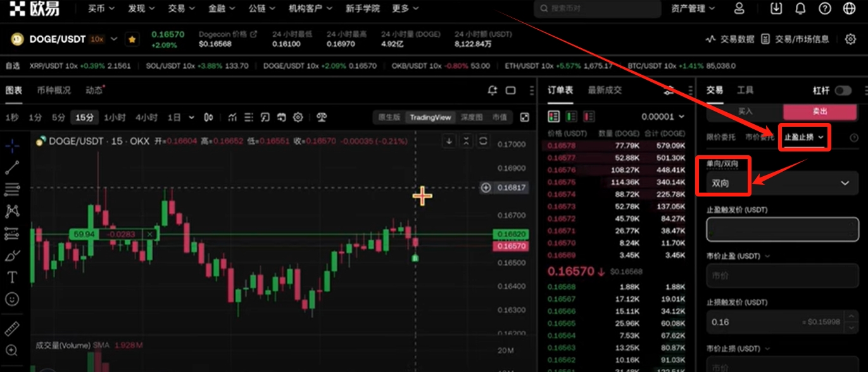This screenshot has height=372, width=868.
Task: Open the 0.00001 price precision dropdown
Action: pos(662,117)
